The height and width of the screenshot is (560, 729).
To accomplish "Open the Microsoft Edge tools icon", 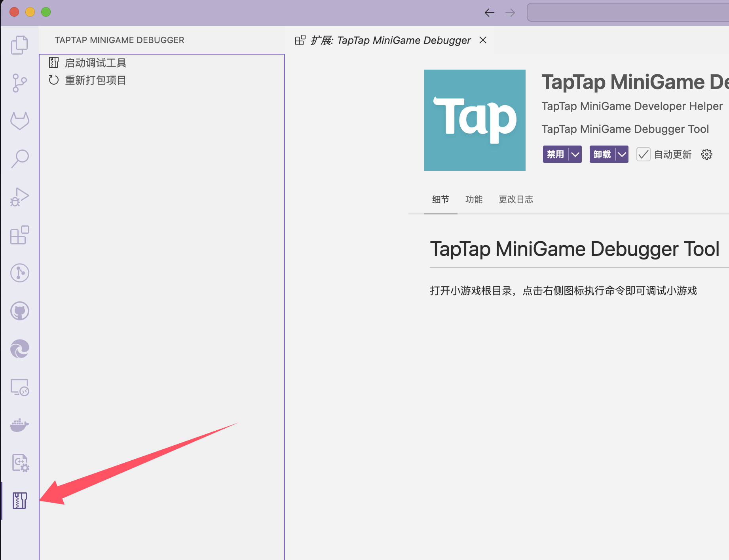I will point(19,349).
